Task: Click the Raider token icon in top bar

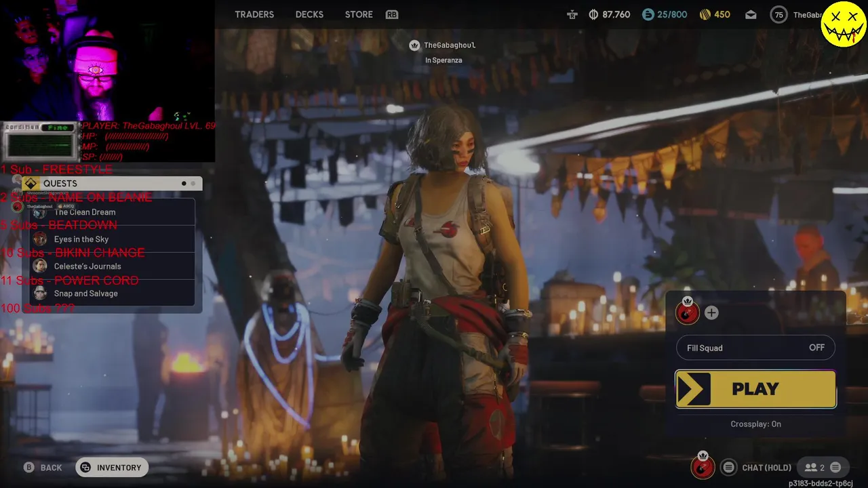Action: pos(572,14)
